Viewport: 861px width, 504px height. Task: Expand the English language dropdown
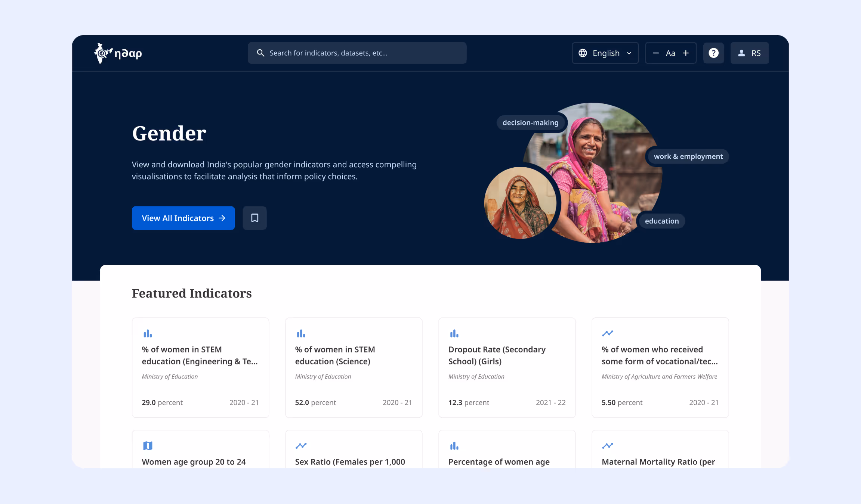tap(605, 53)
